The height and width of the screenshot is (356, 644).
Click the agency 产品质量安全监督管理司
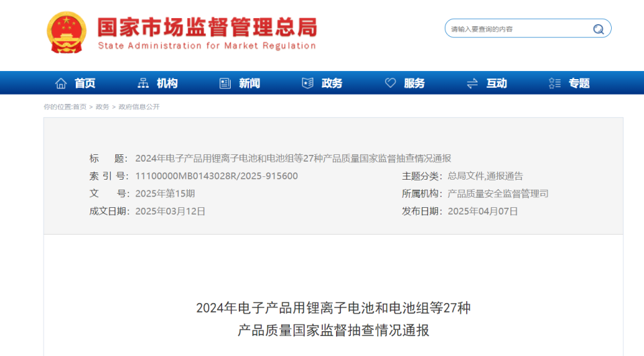pos(498,194)
